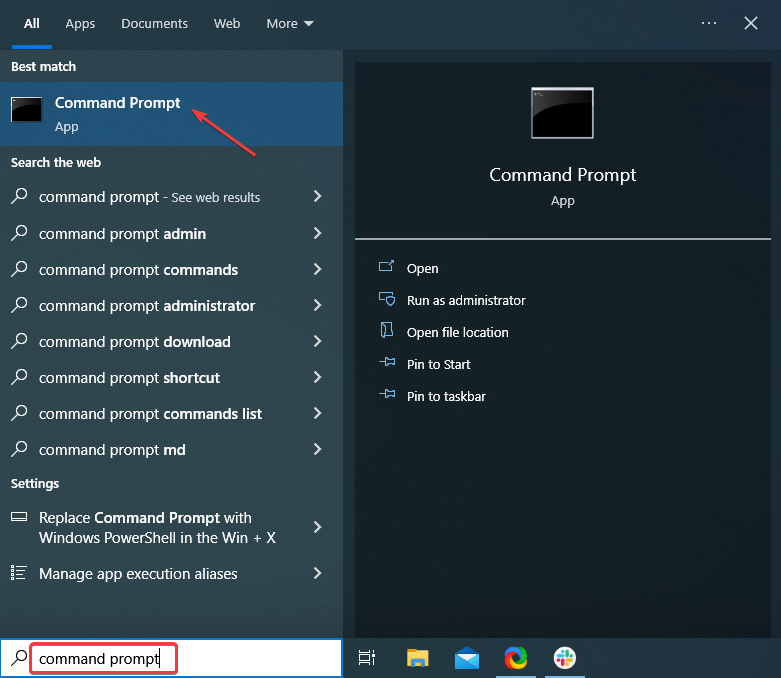Viewport: 781px width, 678px height.
Task: Click the Command Prompt icon in best match
Action: click(x=26, y=110)
